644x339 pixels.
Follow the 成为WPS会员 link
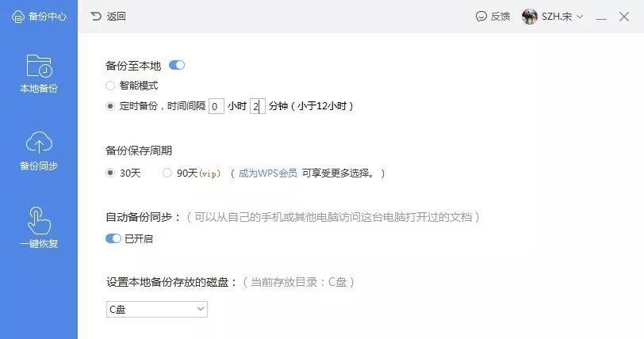point(268,173)
